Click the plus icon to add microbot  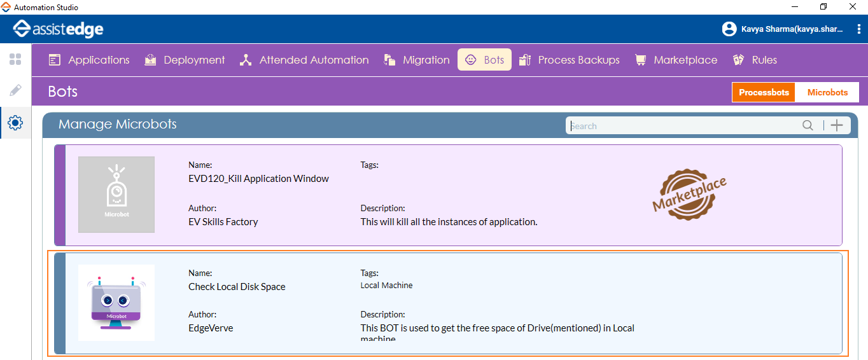tap(837, 126)
